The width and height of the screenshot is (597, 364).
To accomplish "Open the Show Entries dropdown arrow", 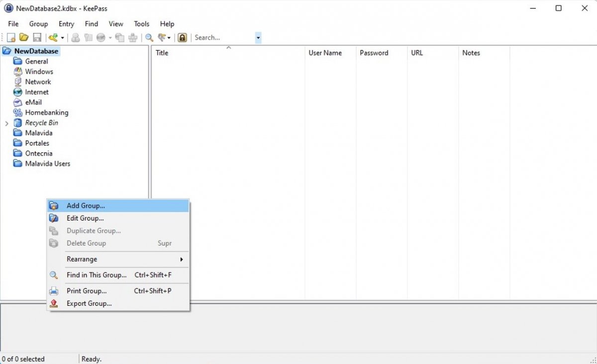I will 169,38.
